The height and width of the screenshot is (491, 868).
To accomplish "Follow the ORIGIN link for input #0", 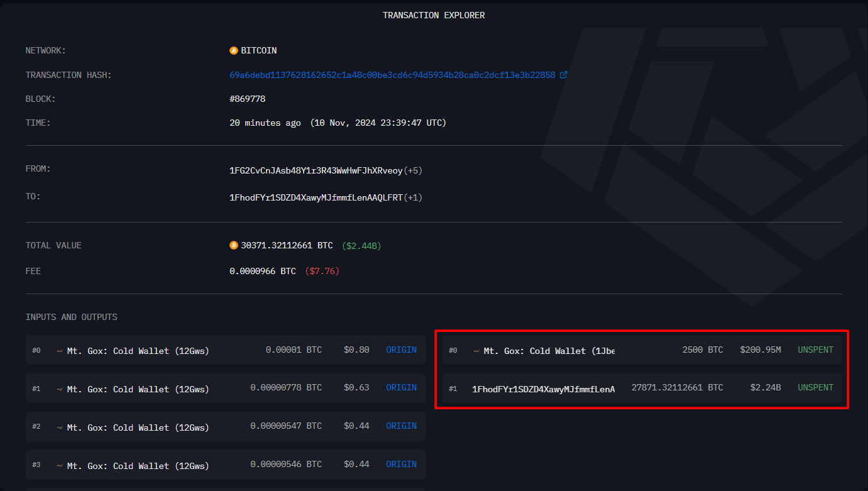I will (x=401, y=350).
